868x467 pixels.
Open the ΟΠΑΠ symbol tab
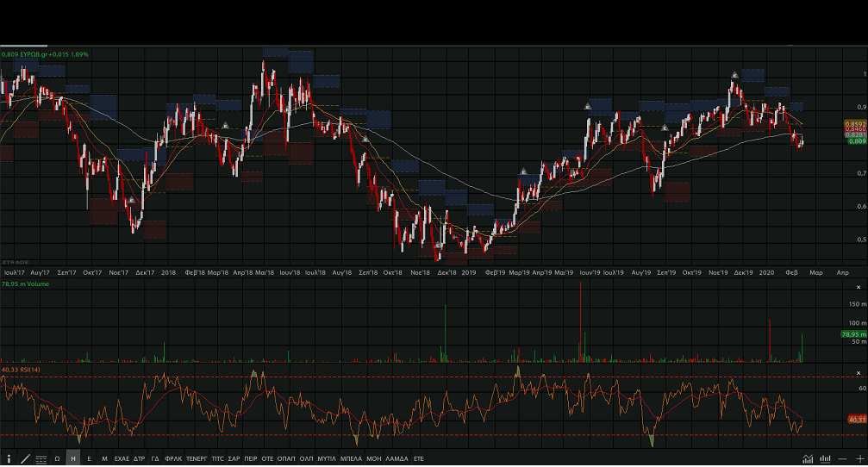[286, 459]
